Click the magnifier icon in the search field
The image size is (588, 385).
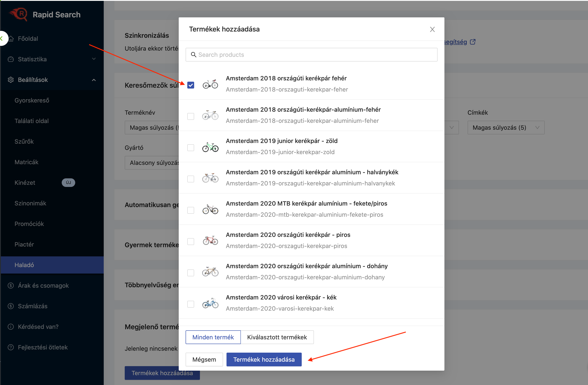(193, 55)
